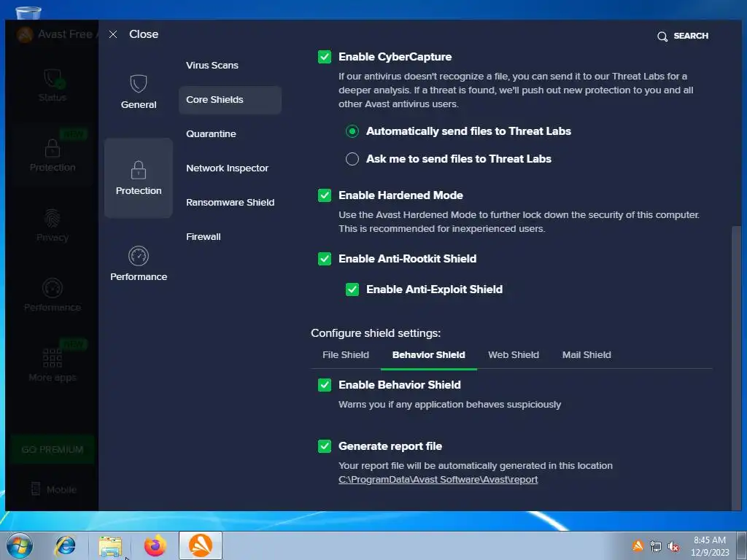
Task: Open the Avast report folder link
Action: tap(438, 480)
